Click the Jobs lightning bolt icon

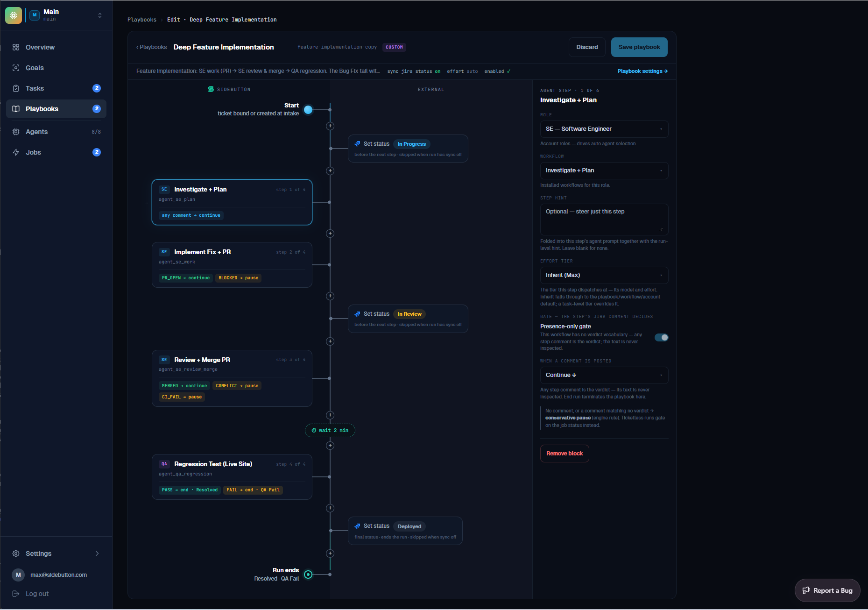[16, 152]
